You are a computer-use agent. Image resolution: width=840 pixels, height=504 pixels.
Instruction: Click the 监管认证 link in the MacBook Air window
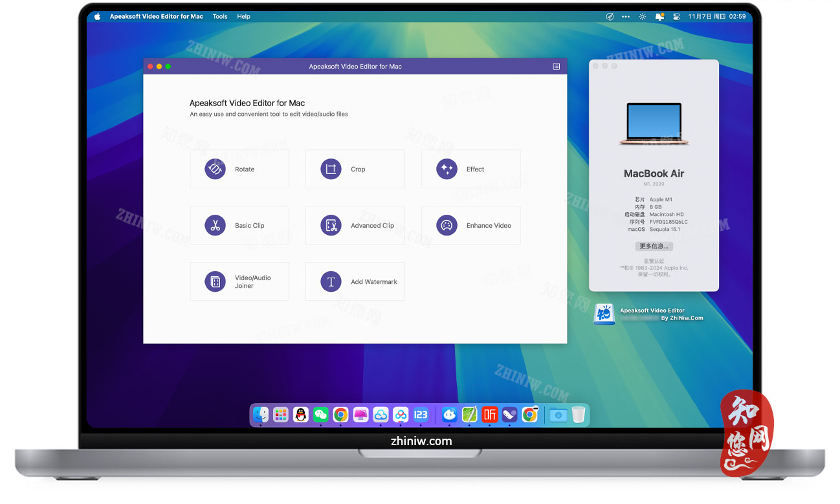click(654, 261)
